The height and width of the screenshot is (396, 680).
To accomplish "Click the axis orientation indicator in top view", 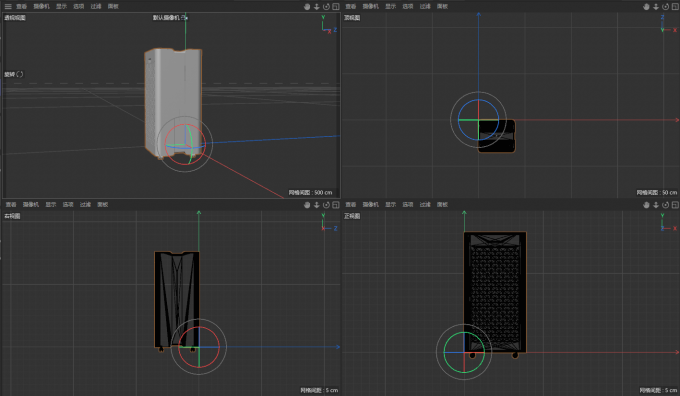I will click(668, 24).
